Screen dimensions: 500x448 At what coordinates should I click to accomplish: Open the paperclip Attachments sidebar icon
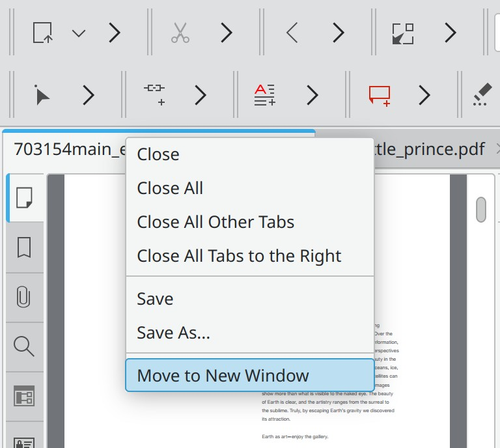pos(23,297)
